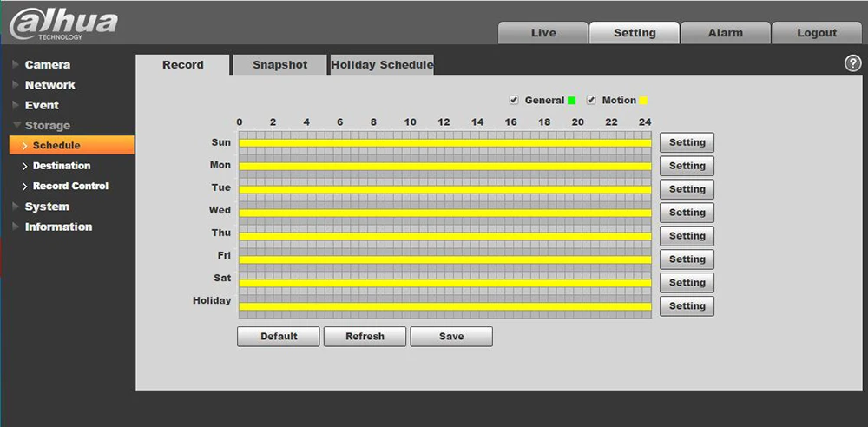Expand the Camera menu section
Image resolution: width=868 pixels, height=427 pixels.
[47, 65]
